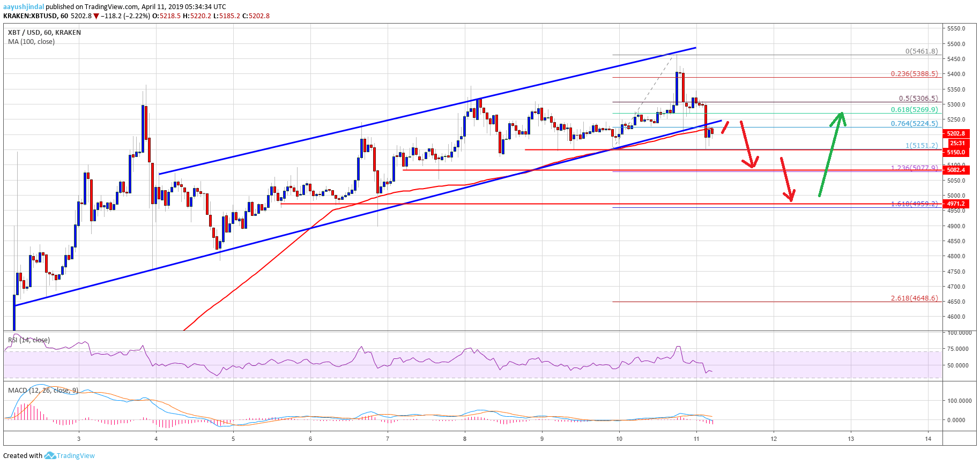
Task: Select the MACD (12, 26, close, 9) label
Action: [43, 391]
